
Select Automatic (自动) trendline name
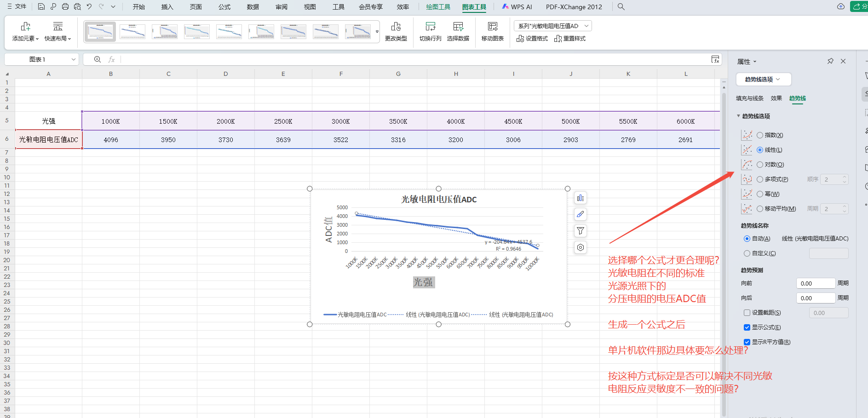pyautogui.click(x=747, y=239)
